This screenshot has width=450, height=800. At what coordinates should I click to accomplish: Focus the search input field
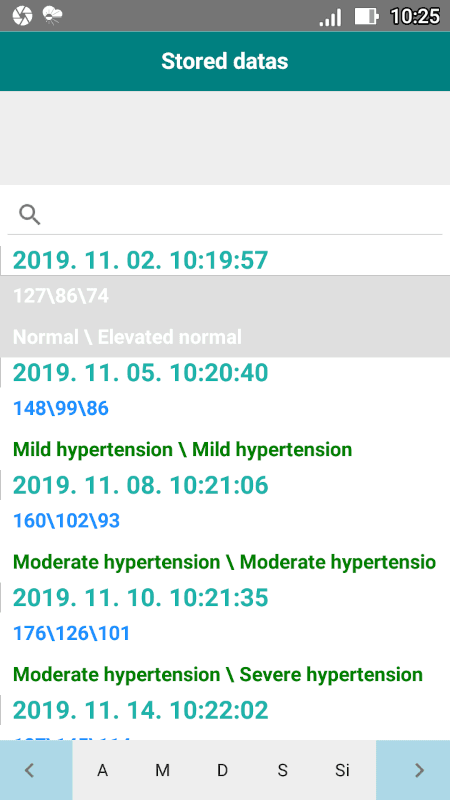225,215
